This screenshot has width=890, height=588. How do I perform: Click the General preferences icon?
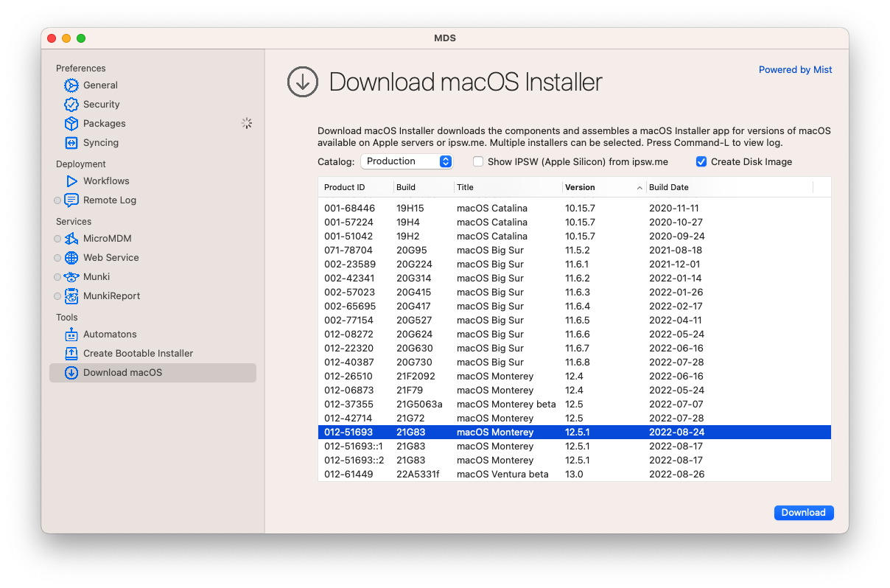tap(71, 85)
